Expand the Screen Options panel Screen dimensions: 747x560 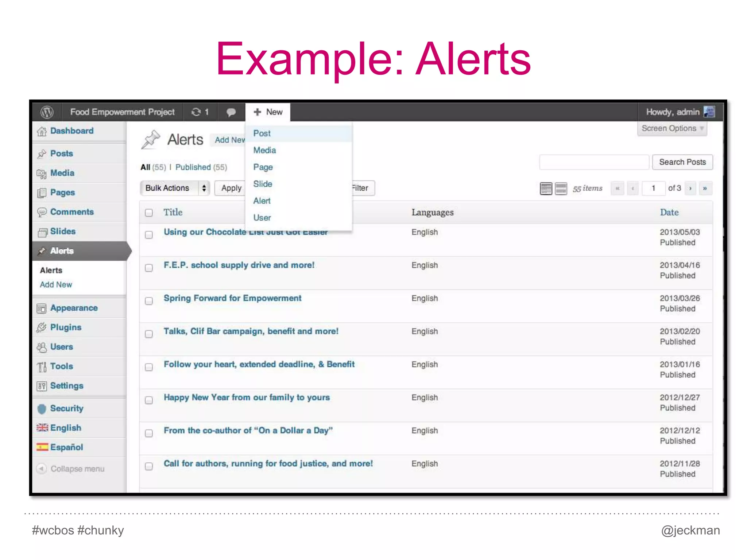coord(672,128)
